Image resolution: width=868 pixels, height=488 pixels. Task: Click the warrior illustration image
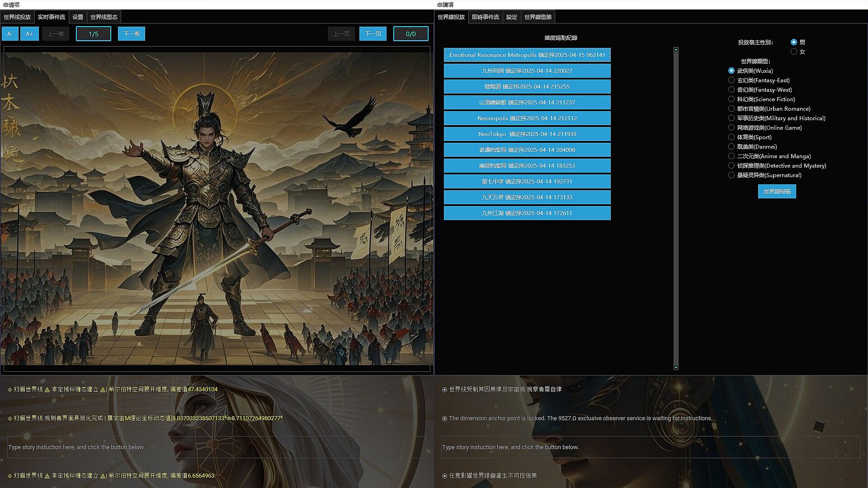pos(217,209)
